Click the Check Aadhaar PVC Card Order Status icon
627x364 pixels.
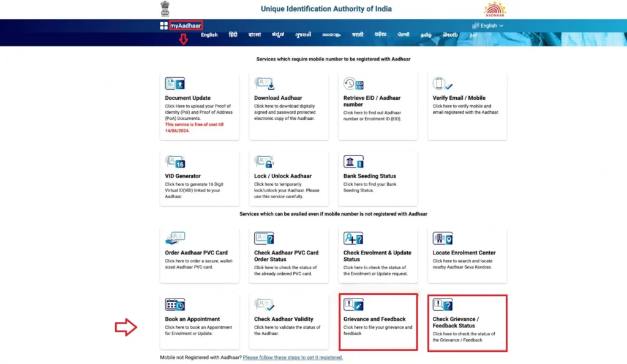tap(265, 238)
